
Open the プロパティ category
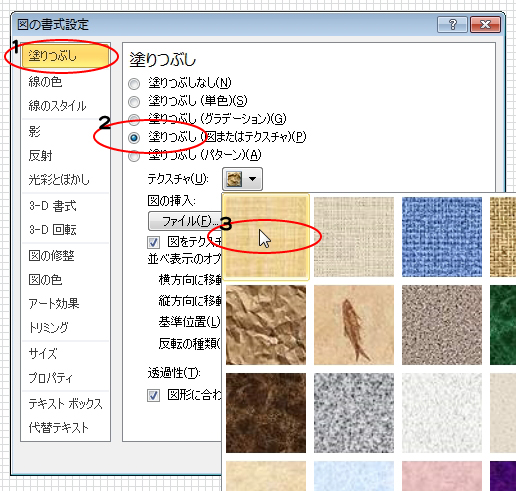(x=50, y=378)
